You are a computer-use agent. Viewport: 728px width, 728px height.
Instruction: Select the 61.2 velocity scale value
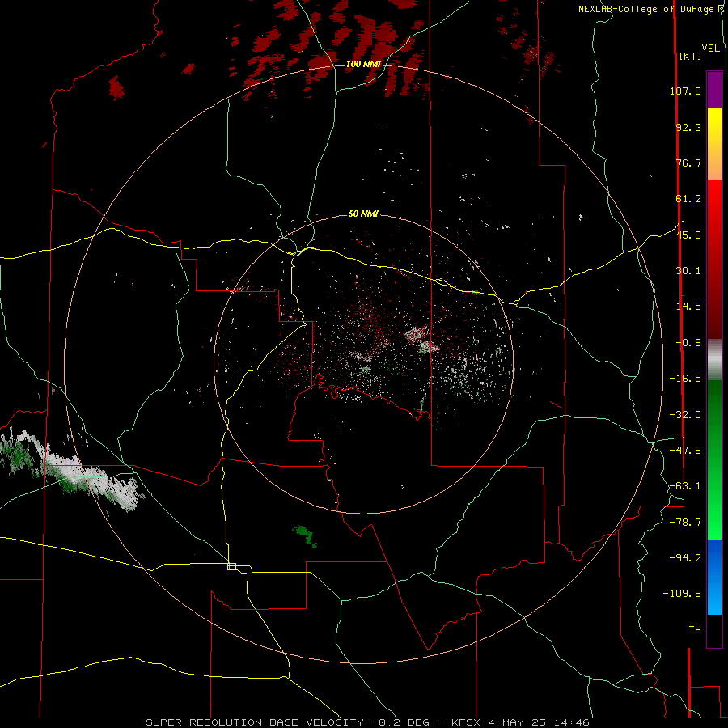tap(688, 199)
